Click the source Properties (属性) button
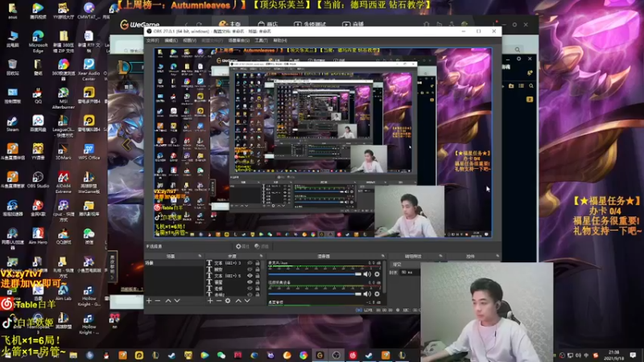The width and height of the screenshot is (644, 362). (242, 246)
